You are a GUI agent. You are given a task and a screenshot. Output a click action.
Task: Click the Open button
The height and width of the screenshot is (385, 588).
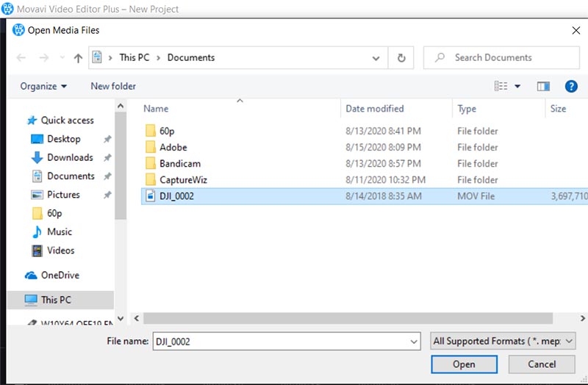tap(464, 364)
